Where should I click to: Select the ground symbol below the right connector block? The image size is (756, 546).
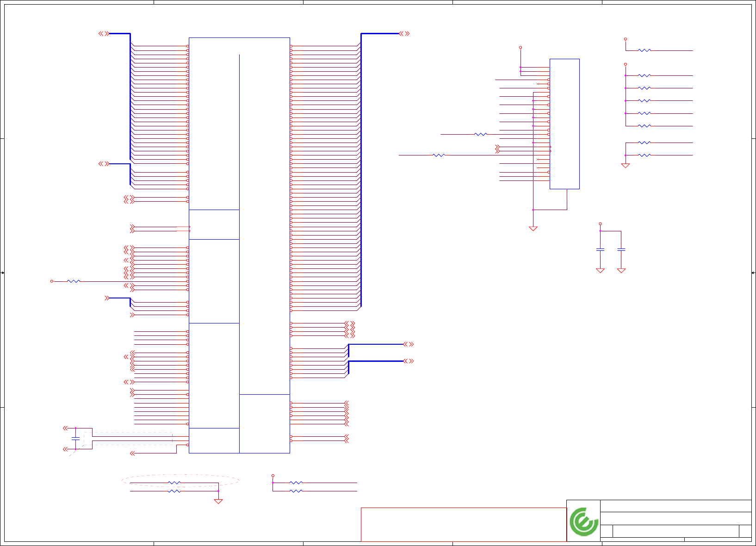click(533, 229)
